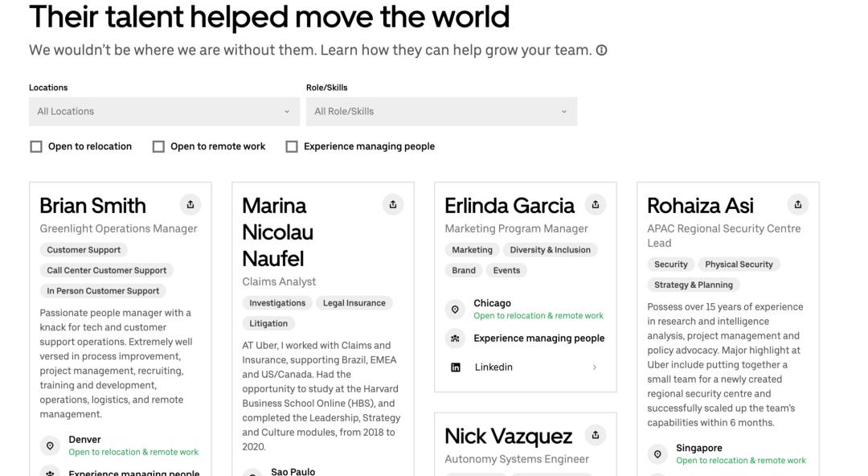Click chevron next to Erlinda's Linkedin row

(595, 367)
